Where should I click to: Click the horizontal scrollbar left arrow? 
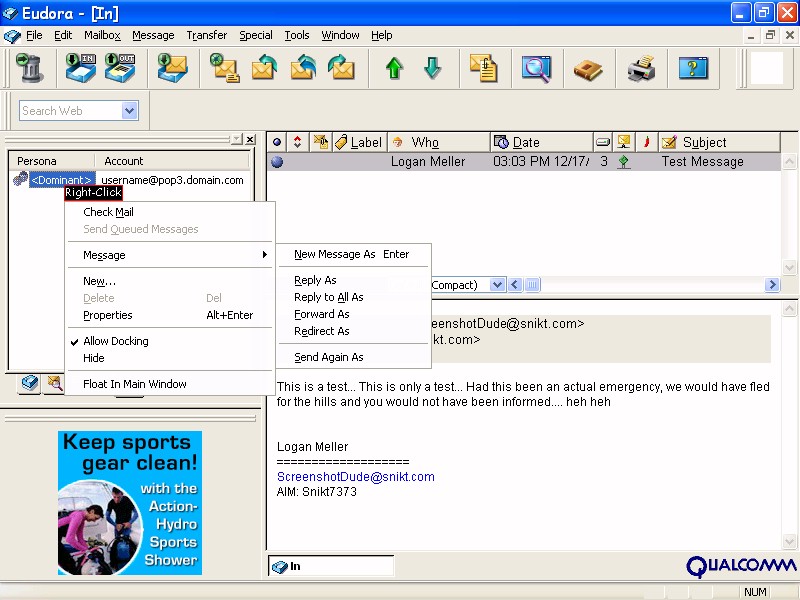click(515, 285)
